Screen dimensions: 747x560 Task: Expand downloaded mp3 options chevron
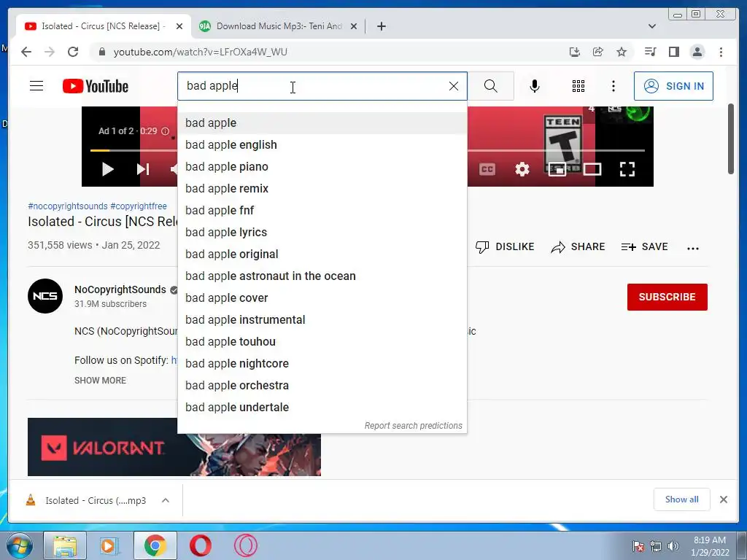coord(166,500)
